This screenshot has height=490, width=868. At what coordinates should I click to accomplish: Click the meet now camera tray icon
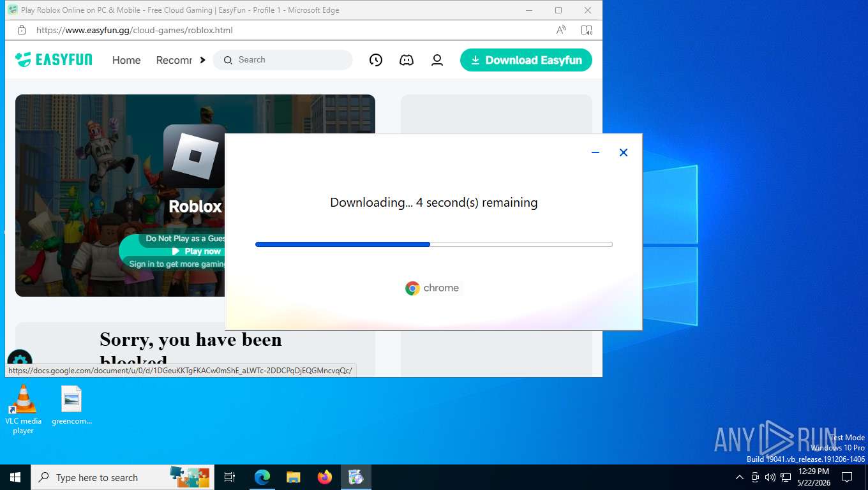coord(755,477)
